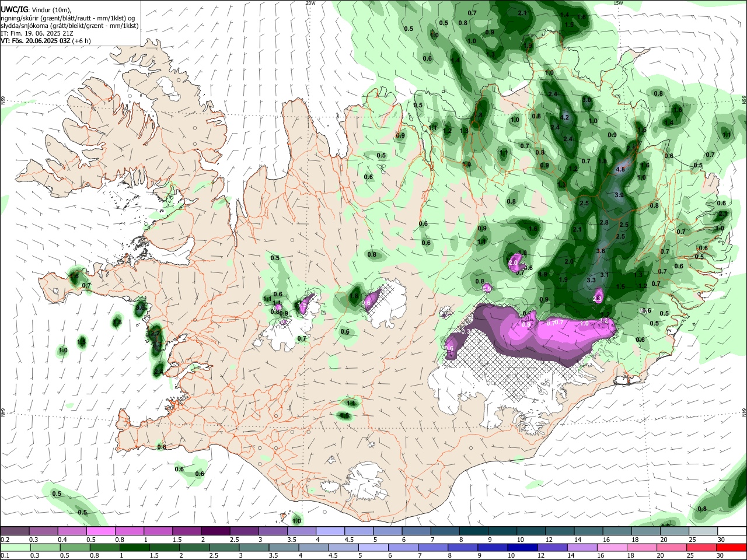
Task: Select bright red swatch after 30 in lower row
Action: click(x=732, y=547)
